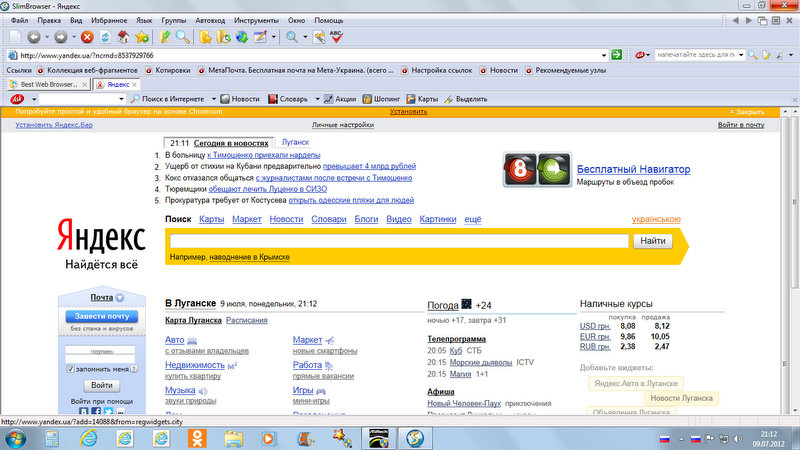Viewport: 800px width, 450px height.
Task: Stop loading with the red X icon
Action: [x=87, y=37]
